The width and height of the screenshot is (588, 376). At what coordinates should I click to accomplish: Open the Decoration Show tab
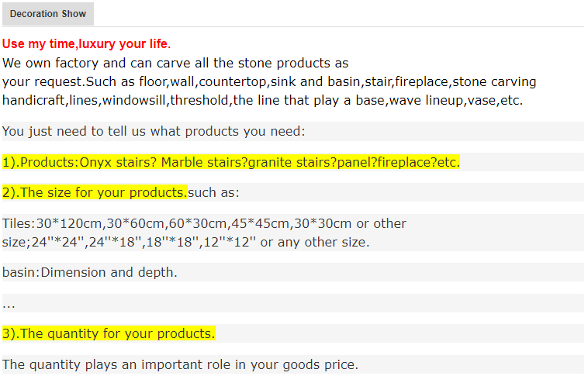point(48,14)
